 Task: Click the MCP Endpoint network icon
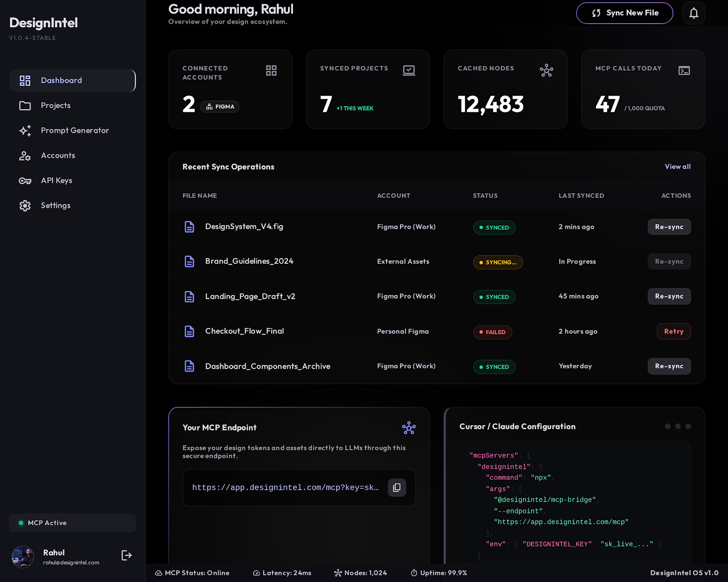409,428
